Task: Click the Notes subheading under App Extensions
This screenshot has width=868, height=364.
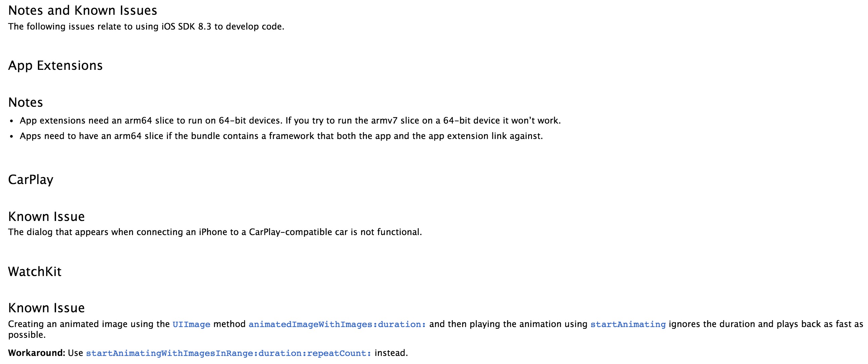Action: (x=26, y=102)
